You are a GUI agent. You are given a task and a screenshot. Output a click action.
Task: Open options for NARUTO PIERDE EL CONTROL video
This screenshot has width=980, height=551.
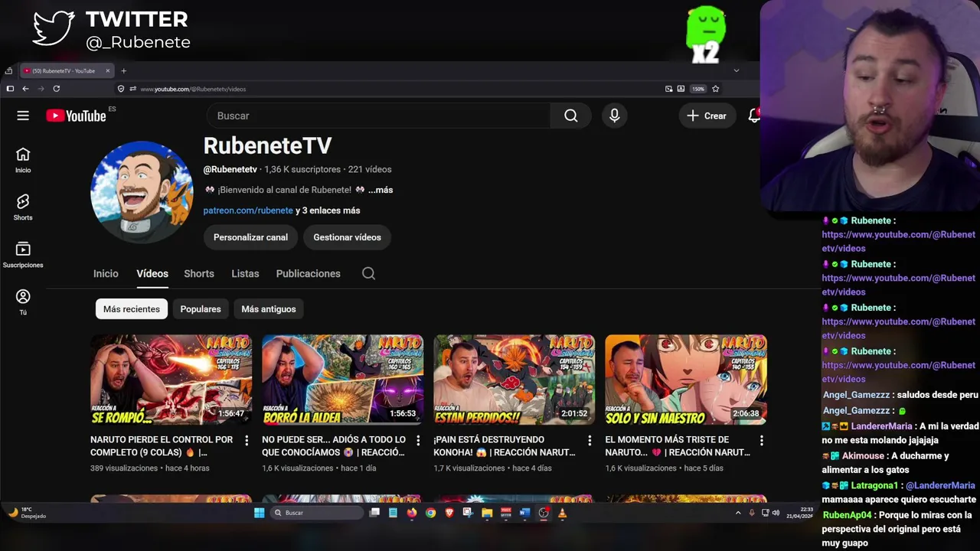(x=247, y=440)
